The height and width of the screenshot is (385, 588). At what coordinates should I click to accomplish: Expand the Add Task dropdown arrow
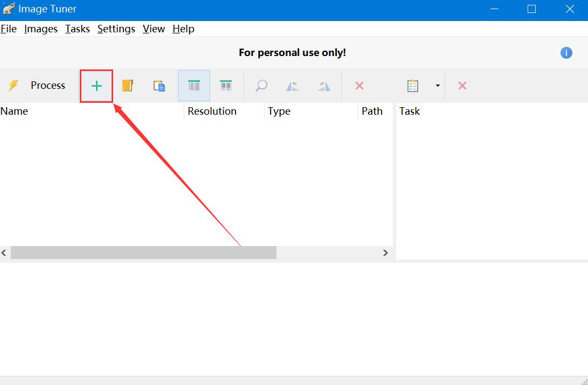coord(437,86)
